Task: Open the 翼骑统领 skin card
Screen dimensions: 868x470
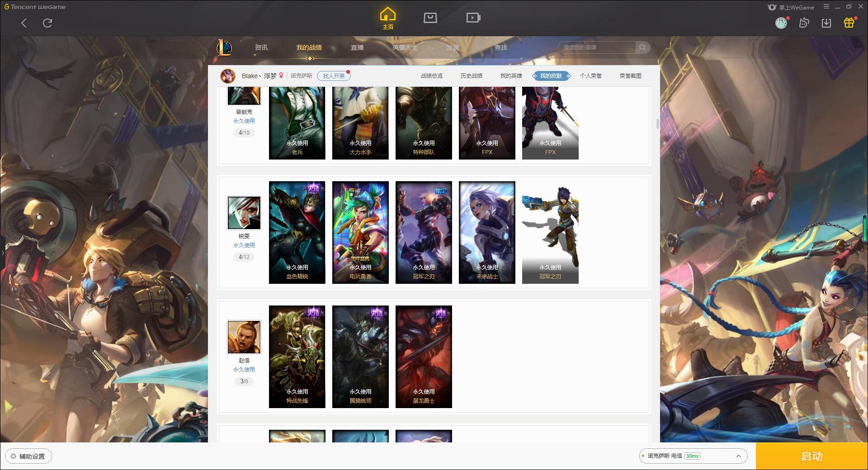Action: click(x=360, y=357)
